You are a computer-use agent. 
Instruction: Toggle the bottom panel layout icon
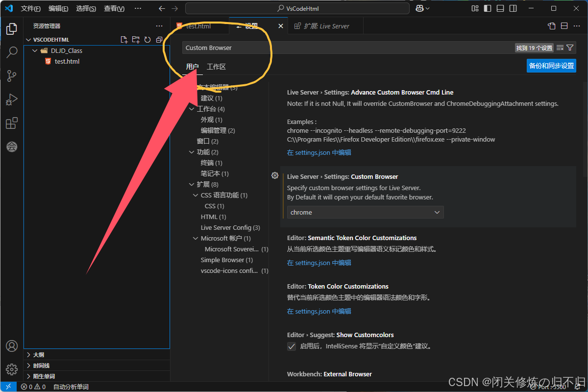point(500,8)
